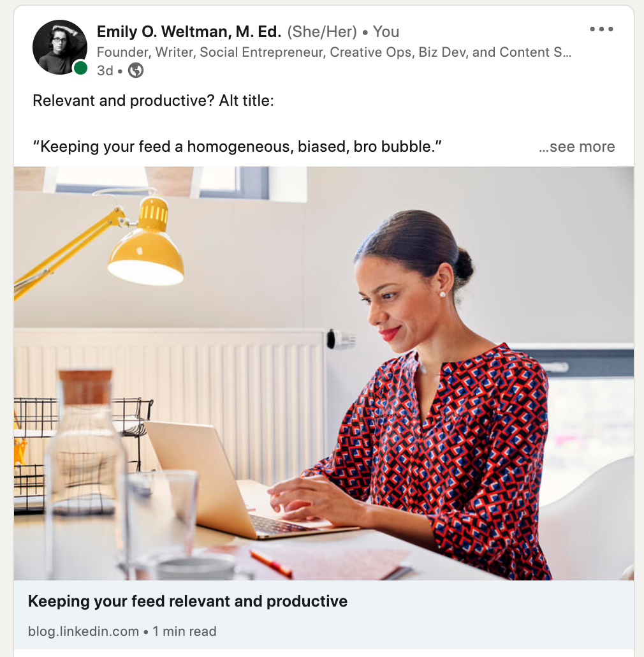Image resolution: width=644 pixels, height=657 pixels.
Task: Click the 1 min read label
Action: [184, 631]
